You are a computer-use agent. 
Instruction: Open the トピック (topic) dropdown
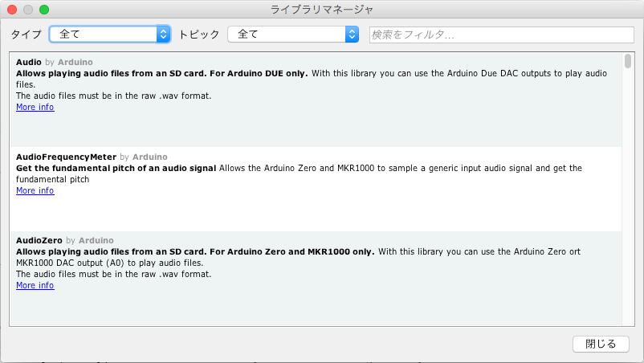pos(292,35)
